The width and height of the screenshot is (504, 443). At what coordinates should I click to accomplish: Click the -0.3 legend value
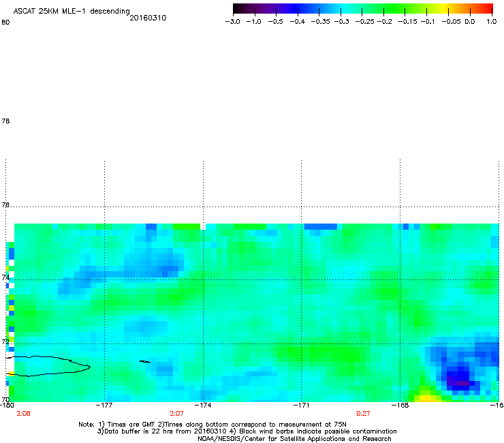(x=341, y=22)
